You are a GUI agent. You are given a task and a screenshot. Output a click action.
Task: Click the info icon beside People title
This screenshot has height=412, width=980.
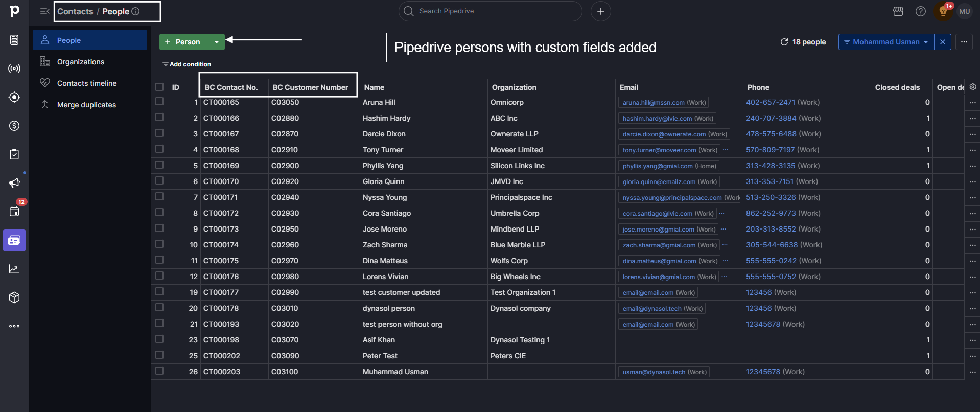pos(135,11)
